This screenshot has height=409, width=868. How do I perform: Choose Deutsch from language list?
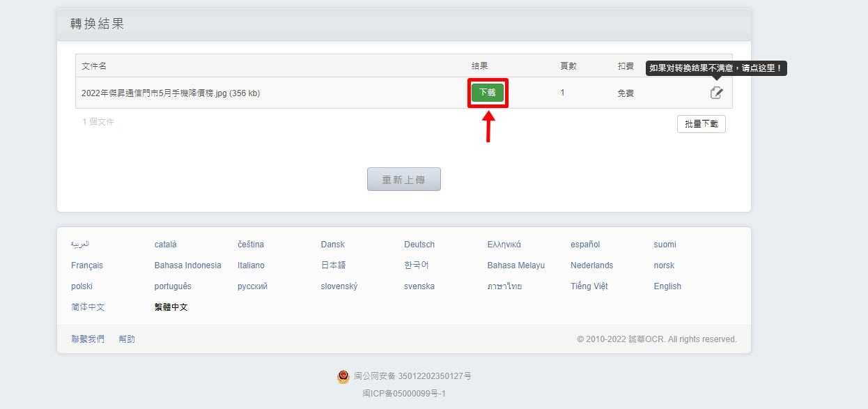[x=419, y=245]
